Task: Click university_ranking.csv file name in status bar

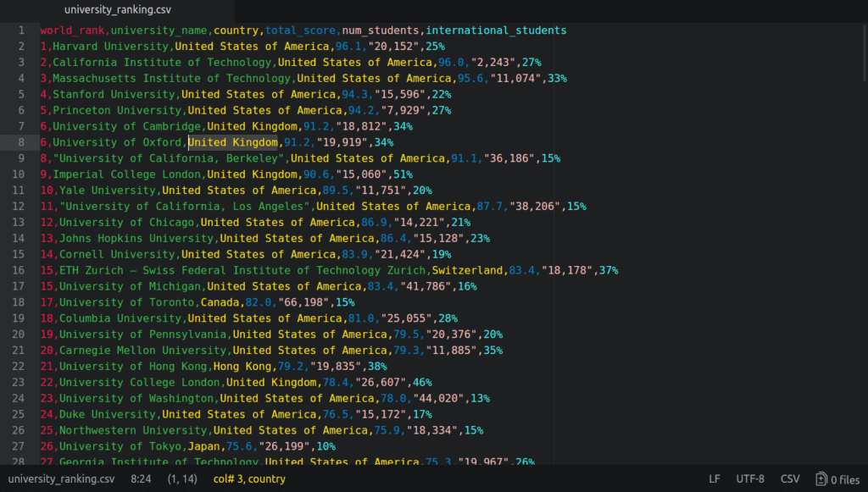Action: [x=61, y=479]
